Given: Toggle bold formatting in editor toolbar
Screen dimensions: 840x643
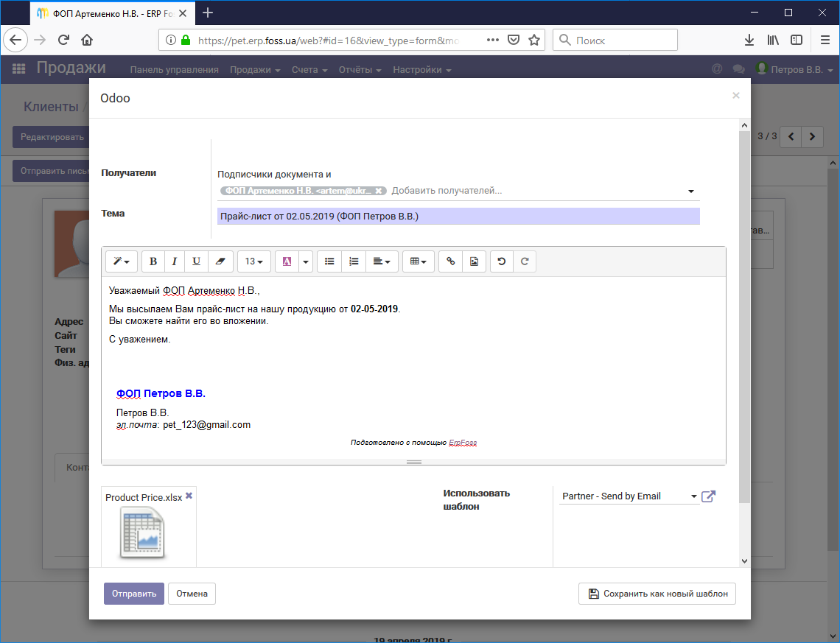Looking at the screenshot, I should pos(153,261).
